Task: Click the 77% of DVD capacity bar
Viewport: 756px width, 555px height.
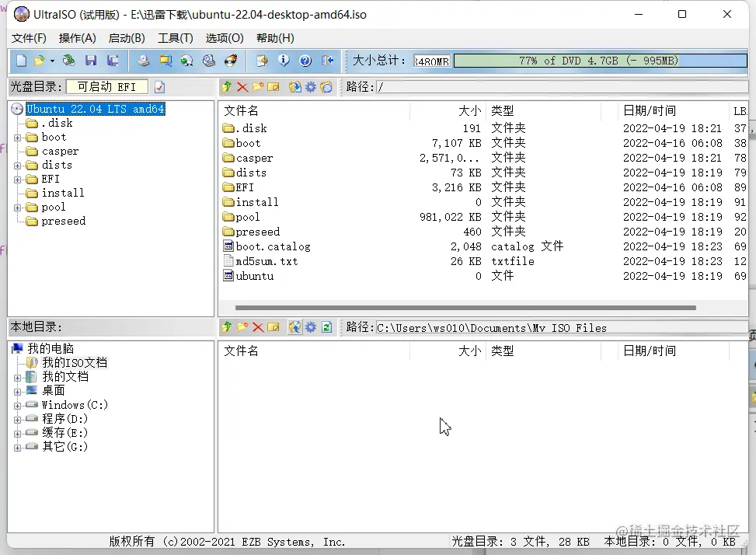Action: [601, 61]
